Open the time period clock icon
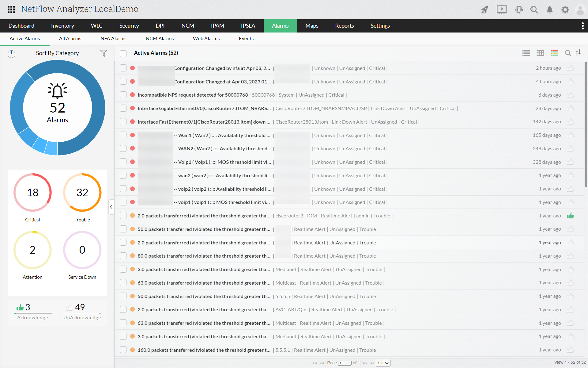This screenshot has width=588, height=368. click(x=11, y=54)
